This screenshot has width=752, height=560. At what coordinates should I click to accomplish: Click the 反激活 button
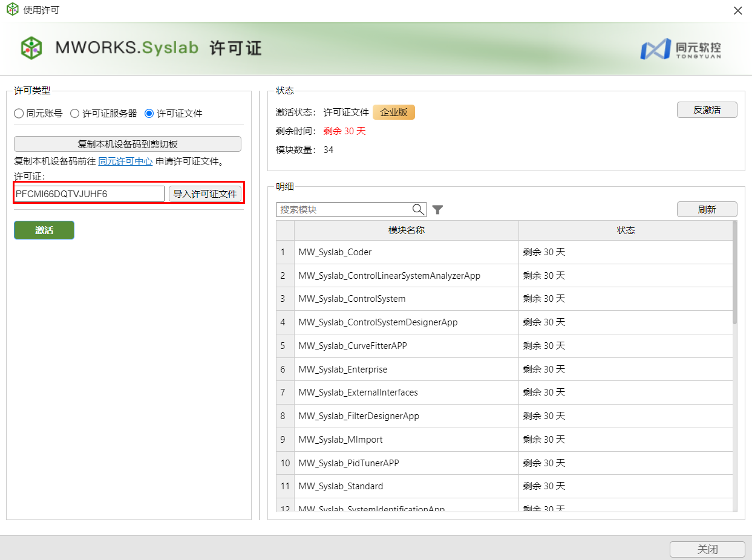[707, 110]
